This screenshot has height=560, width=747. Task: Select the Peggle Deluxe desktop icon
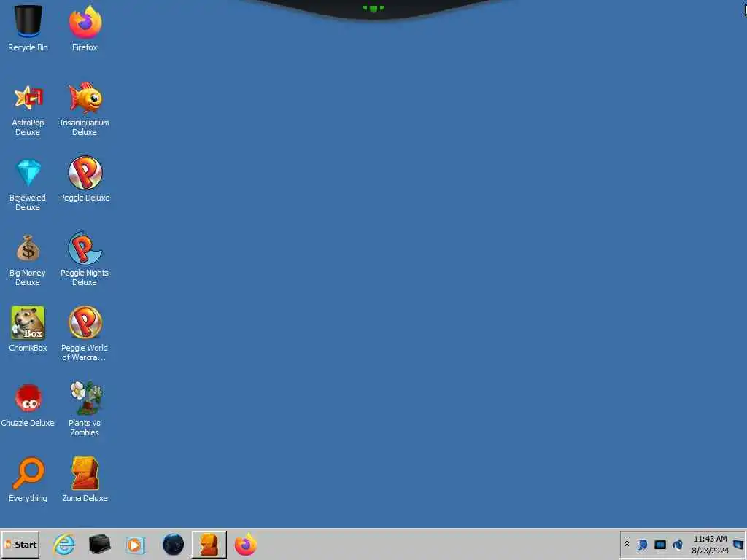[85, 179]
